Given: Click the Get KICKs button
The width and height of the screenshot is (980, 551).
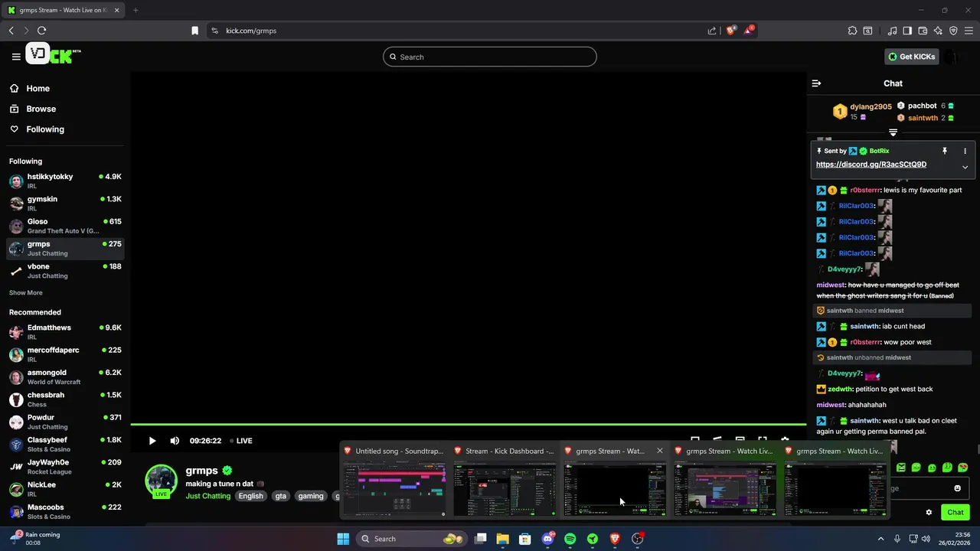Looking at the screenshot, I should (911, 57).
